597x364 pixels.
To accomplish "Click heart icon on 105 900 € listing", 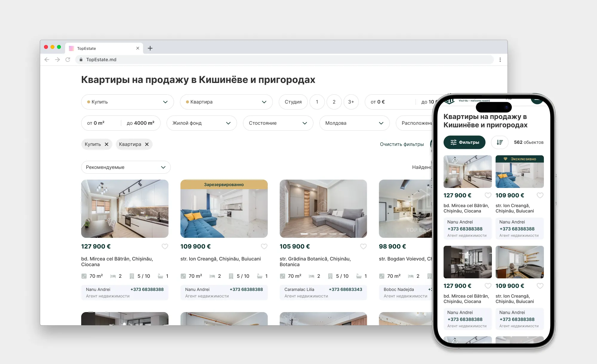I will point(363,246).
